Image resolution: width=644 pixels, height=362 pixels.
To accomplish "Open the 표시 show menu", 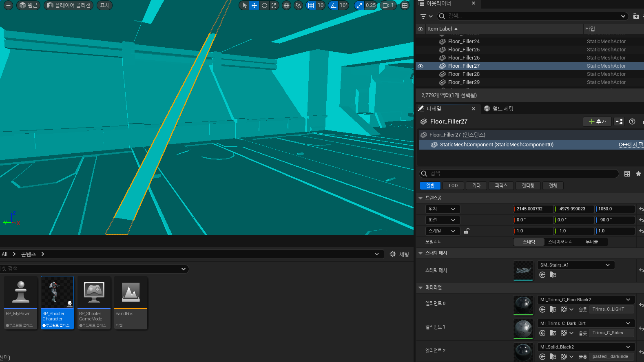I will tap(105, 5).
